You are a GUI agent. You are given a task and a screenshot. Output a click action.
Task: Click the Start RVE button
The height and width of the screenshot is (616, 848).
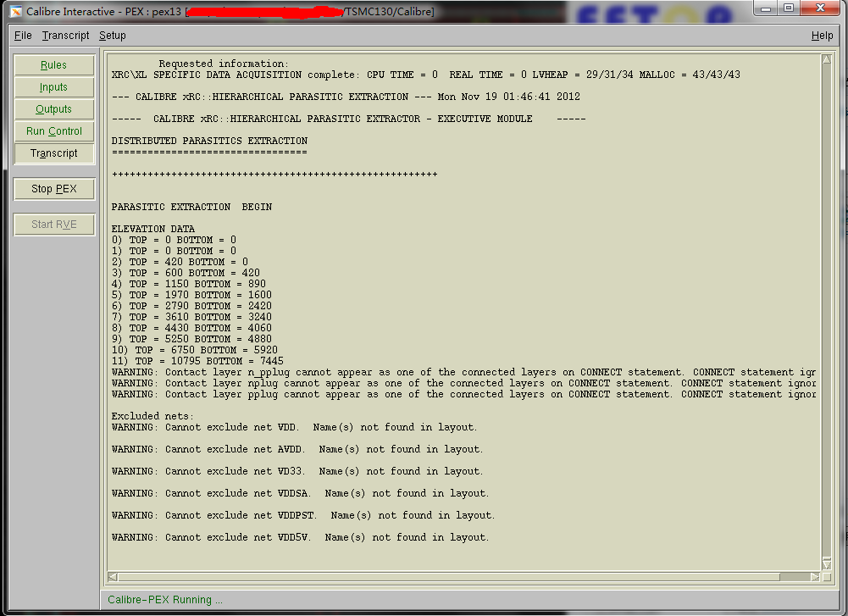tap(54, 225)
